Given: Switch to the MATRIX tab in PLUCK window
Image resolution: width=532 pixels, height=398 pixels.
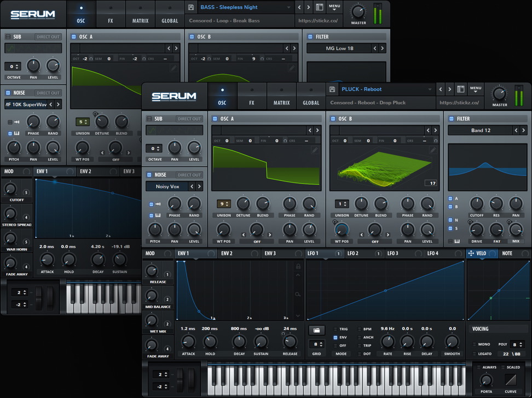Looking at the screenshot, I should pyautogui.click(x=282, y=97).
